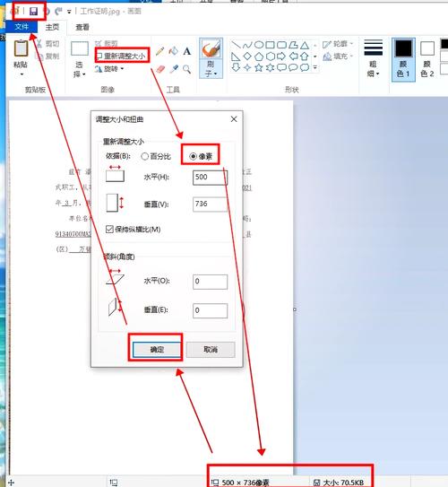The height and width of the screenshot is (487, 448).
Task: Open the 文件 menu tab
Action: pyautogui.click(x=22, y=27)
